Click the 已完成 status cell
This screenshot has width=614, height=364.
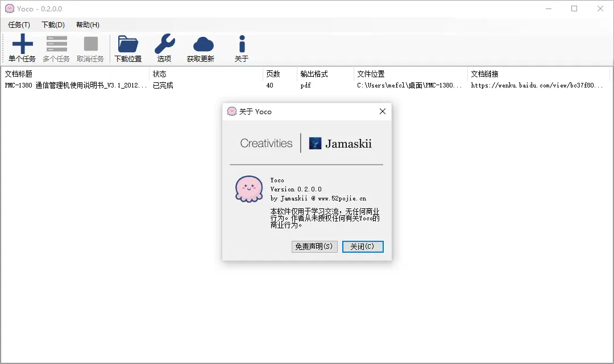(x=163, y=85)
